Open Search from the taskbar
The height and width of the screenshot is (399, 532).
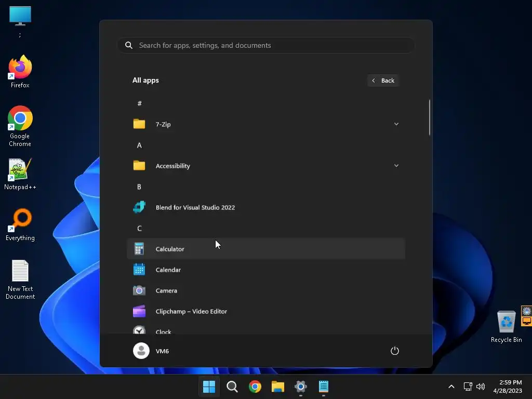pos(232,387)
